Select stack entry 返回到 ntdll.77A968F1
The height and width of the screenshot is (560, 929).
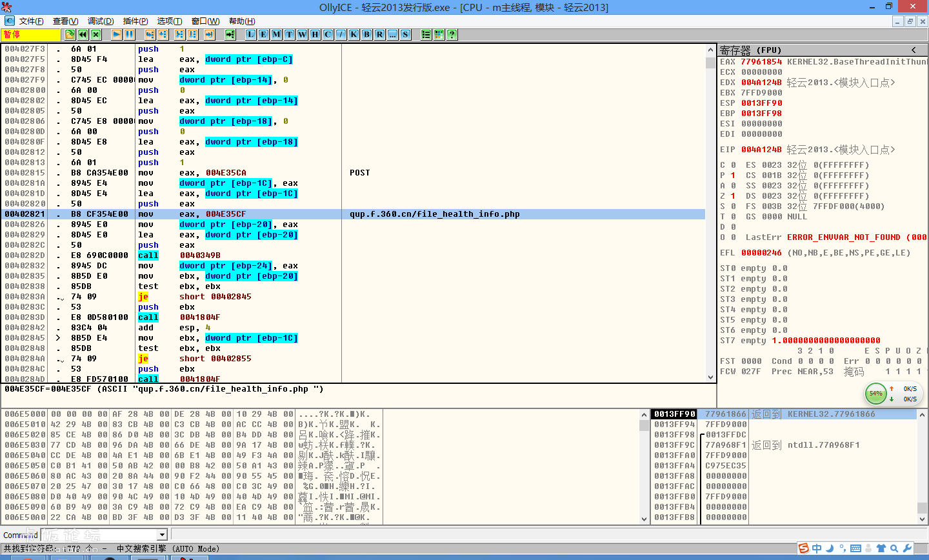805,445
